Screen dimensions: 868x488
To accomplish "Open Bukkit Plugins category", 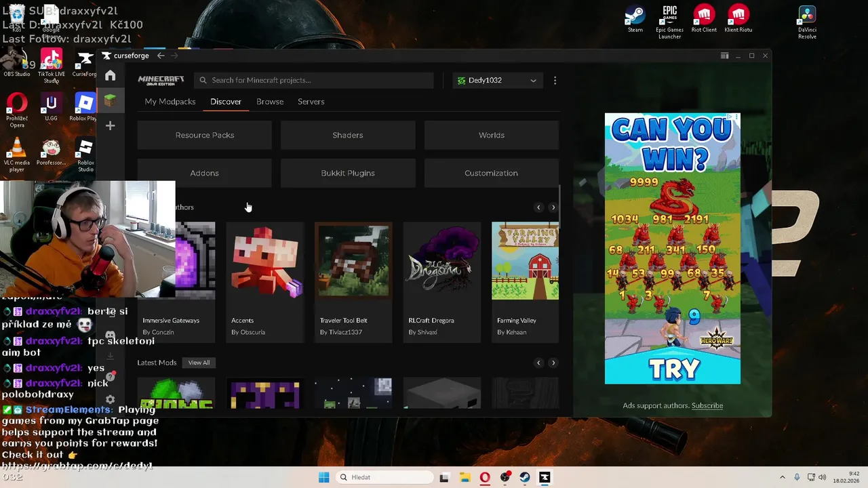I will click(x=348, y=173).
